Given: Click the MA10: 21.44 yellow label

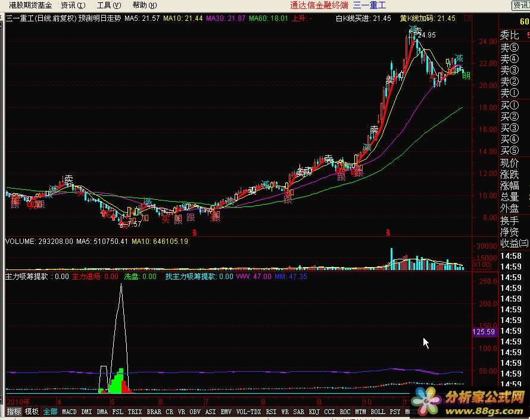Looking at the screenshot, I should point(183,18).
